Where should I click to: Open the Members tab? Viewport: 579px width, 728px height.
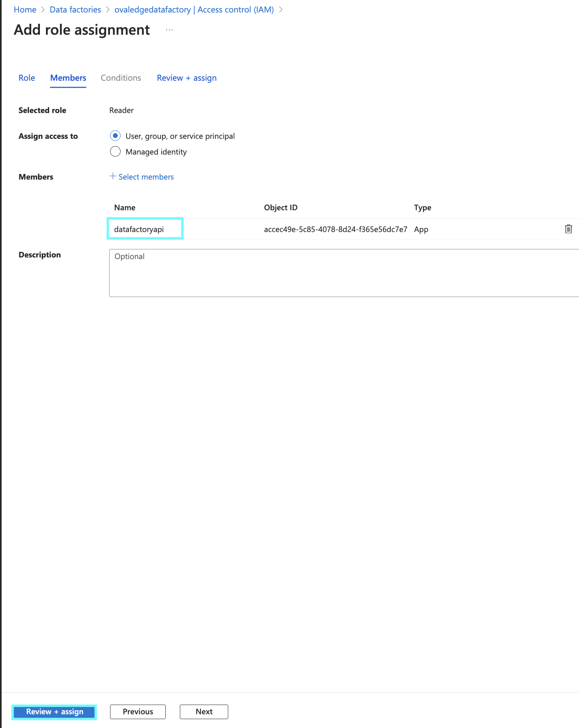(x=68, y=78)
